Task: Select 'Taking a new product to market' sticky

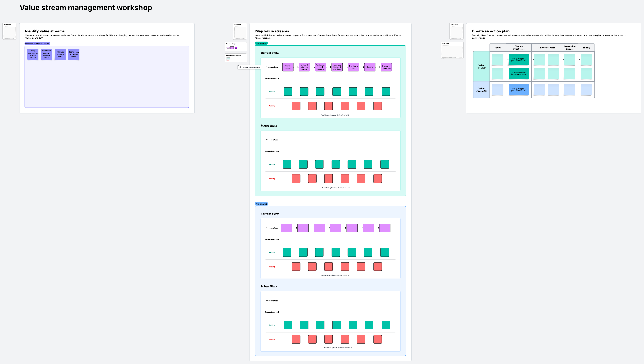Action: pyautogui.click(x=74, y=54)
